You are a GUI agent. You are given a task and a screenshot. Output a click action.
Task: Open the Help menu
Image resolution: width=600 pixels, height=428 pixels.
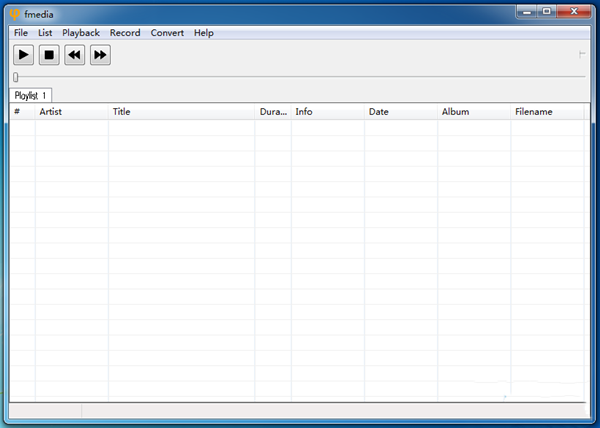click(x=204, y=33)
